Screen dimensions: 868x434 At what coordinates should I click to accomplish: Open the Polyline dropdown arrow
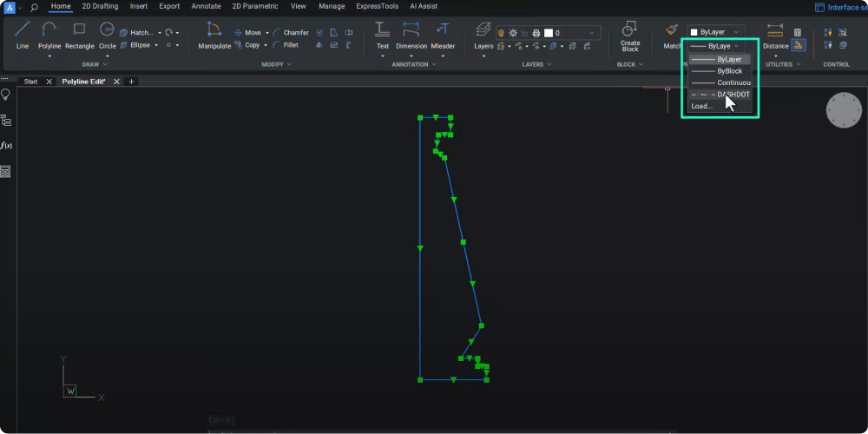[49, 56]
